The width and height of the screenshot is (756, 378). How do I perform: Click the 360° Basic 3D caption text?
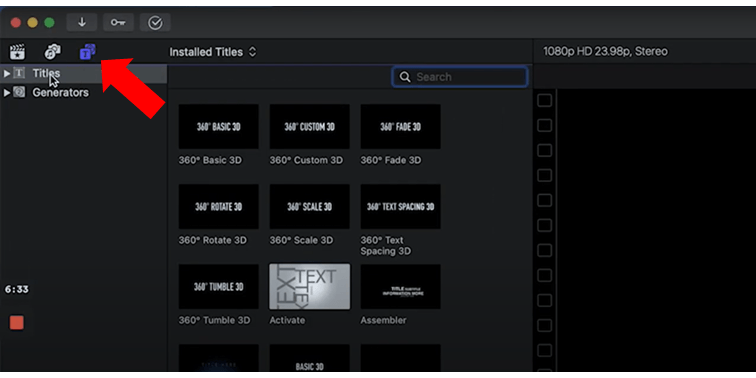click(210, 160)
